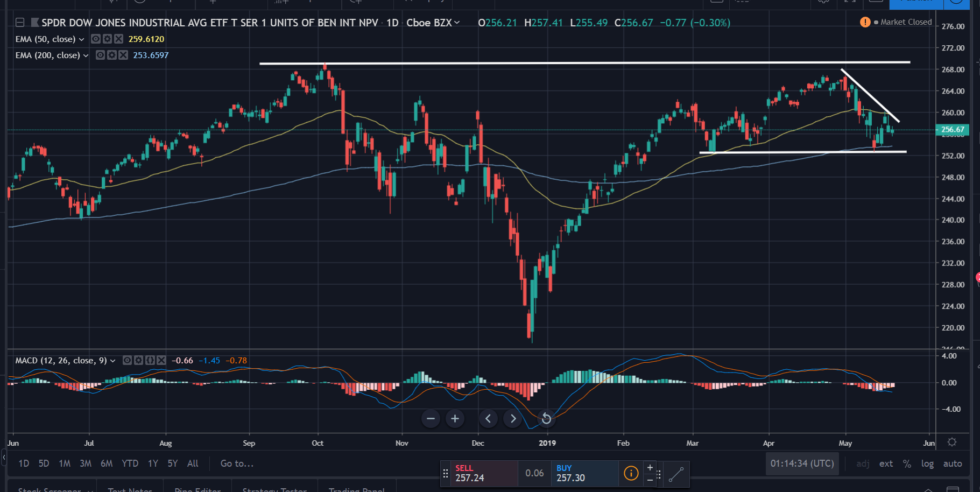Zoom in the chart with plus button

point(455,419)
